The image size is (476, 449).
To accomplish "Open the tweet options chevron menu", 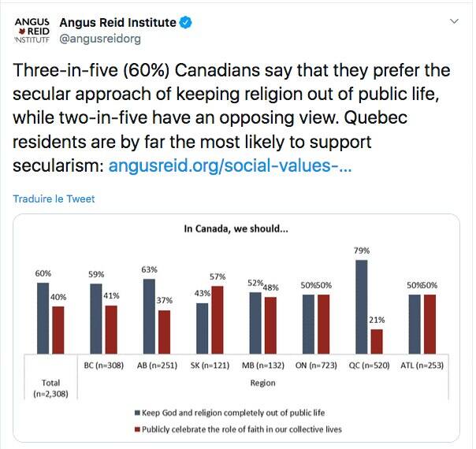I will click(454, 21).
